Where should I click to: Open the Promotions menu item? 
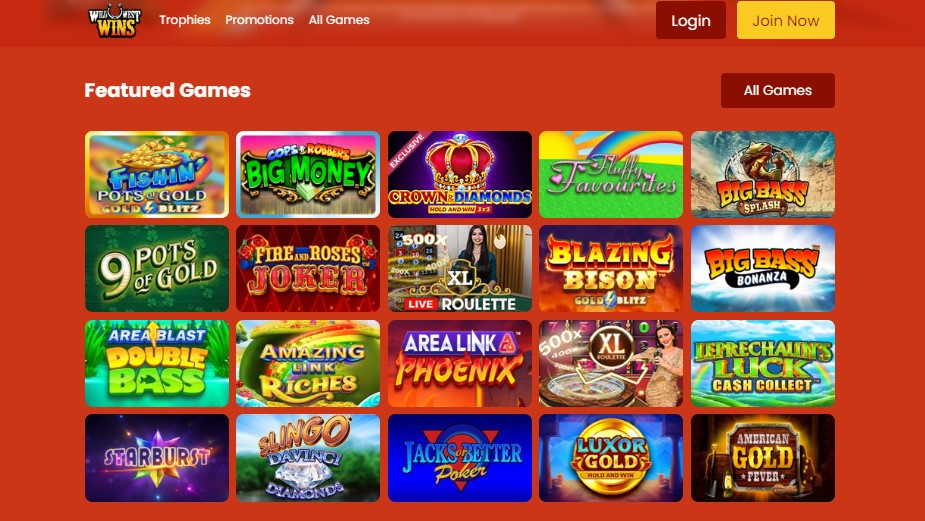(x=260, y=19)
